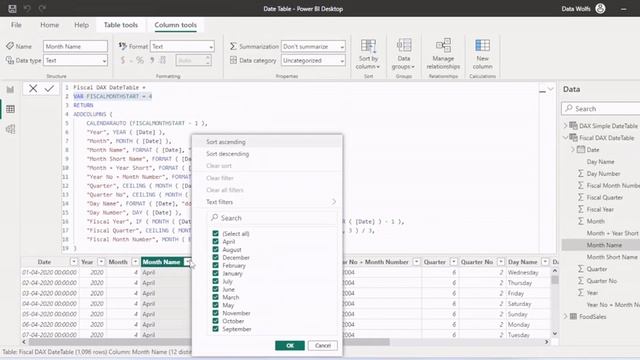The image size is (640, 360).
Task: Click the search magnifier in Data pane
Action: 569,109
